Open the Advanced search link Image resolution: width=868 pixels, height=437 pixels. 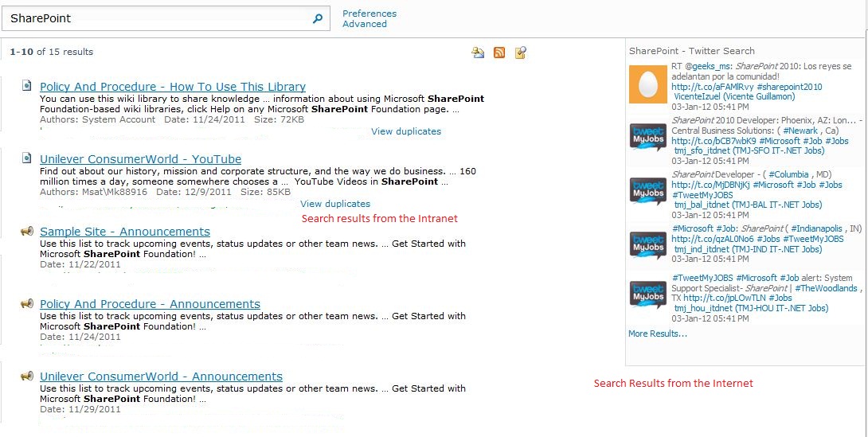tap(364, 24)
